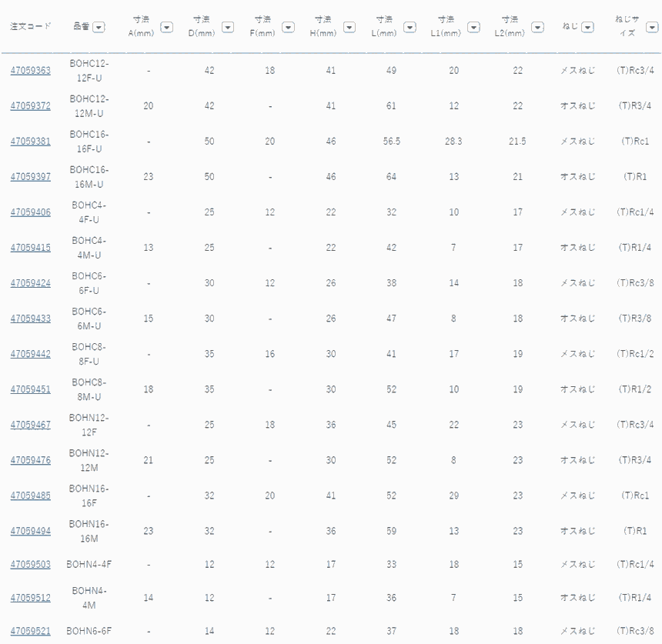Screen dimensions: 662x644
Task: Open the ねじ column filter dropdown
Action: point(587,28)
